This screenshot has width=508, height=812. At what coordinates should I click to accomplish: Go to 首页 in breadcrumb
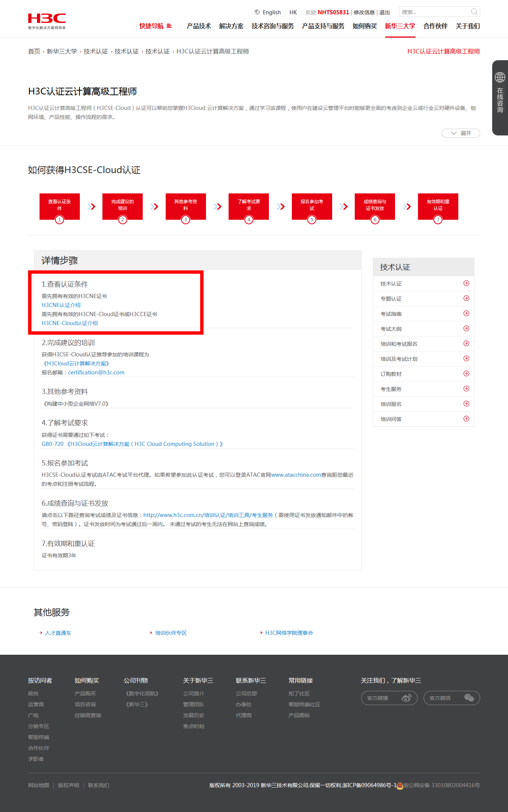click(34, 52)
